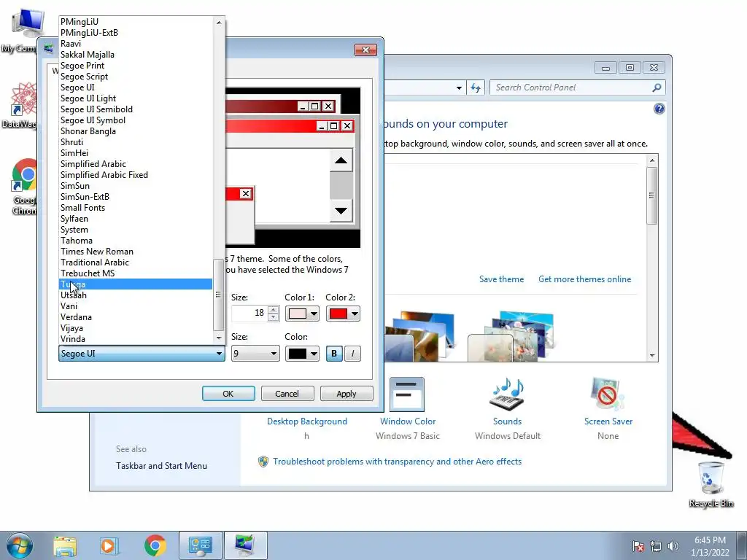Pick the highlighted Tunga font entry

pyautogui.click(x=135, y=284)
